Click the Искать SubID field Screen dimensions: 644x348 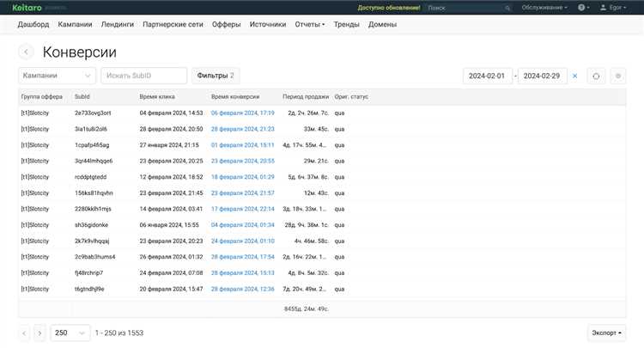point(143,76)
